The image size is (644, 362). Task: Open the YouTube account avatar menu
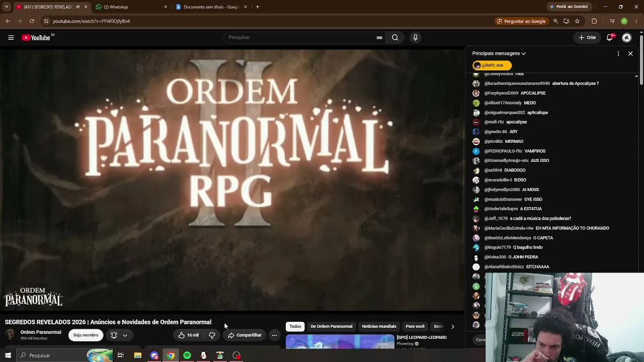pyautogui.click(x=626, y=37)
